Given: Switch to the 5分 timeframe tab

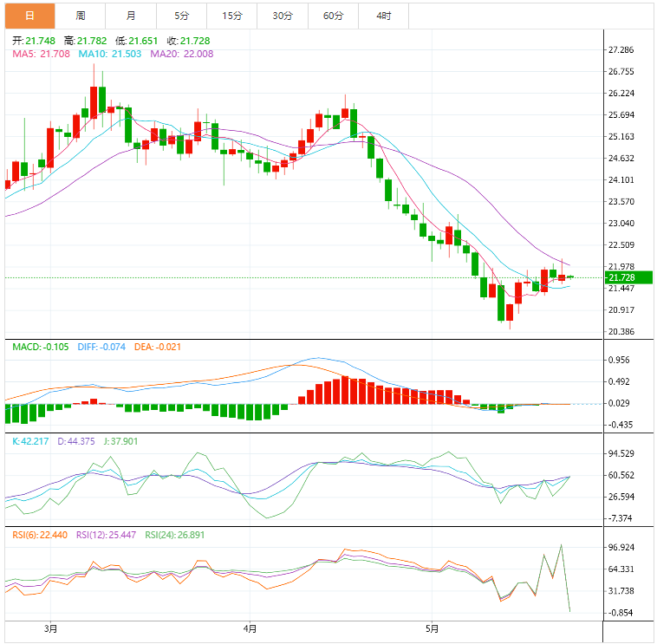Looking at the screenshot, I should pyautogui.click(x=181, y=16).
